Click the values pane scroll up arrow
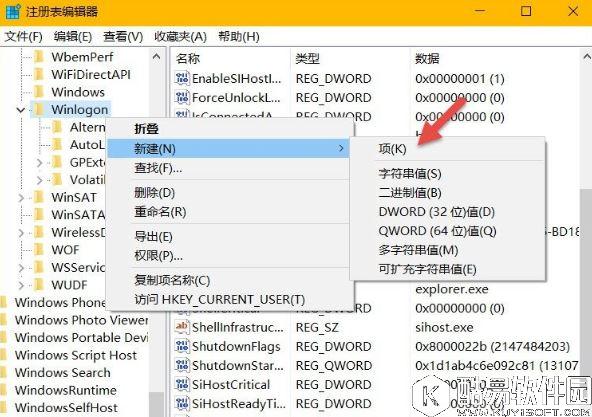 (586, 57)
